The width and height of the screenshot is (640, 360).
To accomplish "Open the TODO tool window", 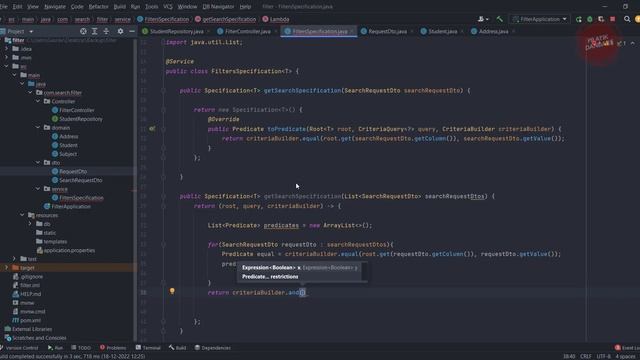I will (x=81, y=348).
